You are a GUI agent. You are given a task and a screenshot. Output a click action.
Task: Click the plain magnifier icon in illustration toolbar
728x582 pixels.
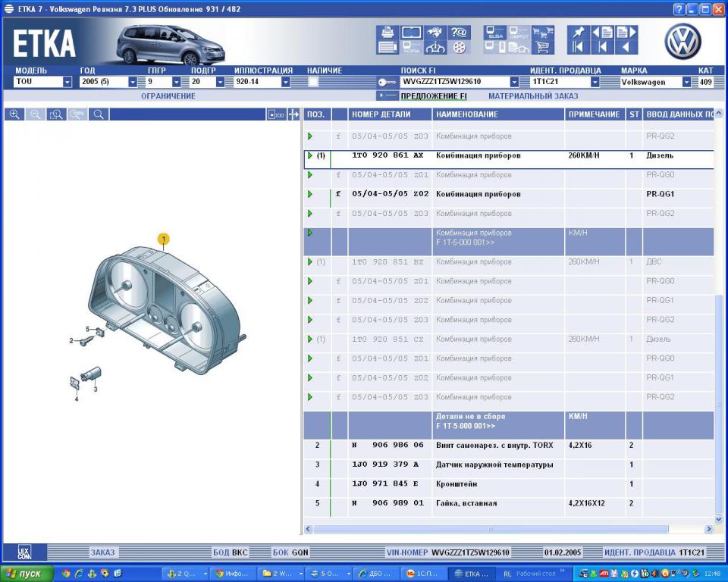pyautogui.click(x=99, y=114)
